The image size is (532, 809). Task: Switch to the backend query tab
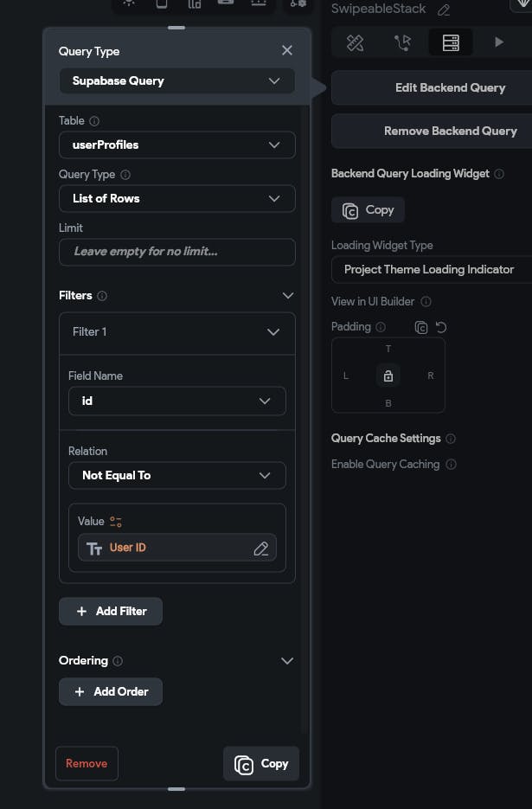451,42
